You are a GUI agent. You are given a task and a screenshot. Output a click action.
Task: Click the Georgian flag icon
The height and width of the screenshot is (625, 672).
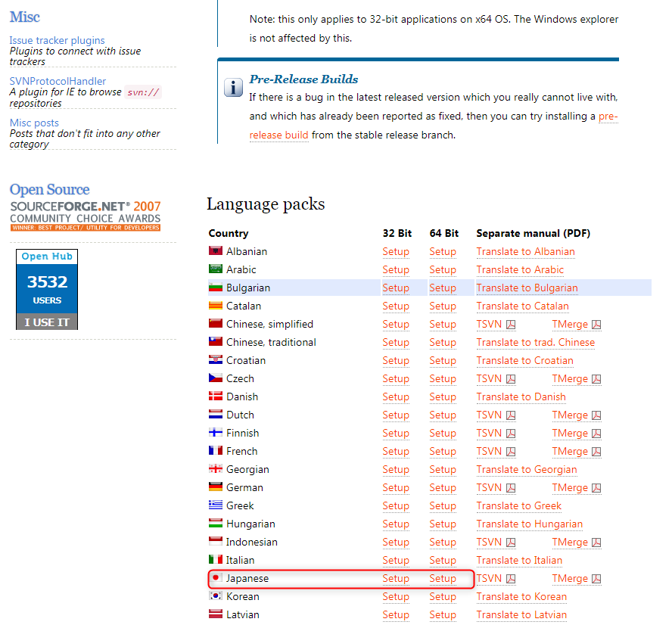(215, 468)
